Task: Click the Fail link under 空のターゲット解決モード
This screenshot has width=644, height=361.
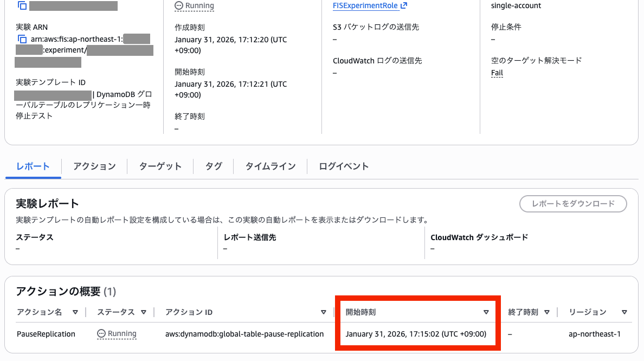Action: [x=497, y=72]
